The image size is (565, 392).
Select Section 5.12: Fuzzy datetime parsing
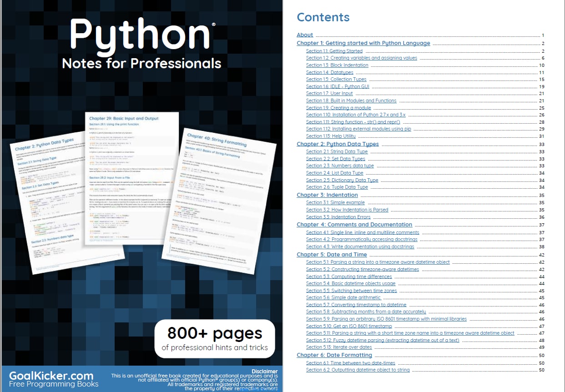383,340
